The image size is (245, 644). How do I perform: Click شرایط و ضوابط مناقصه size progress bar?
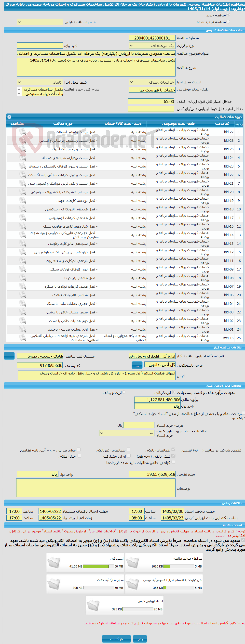(179, 566)
